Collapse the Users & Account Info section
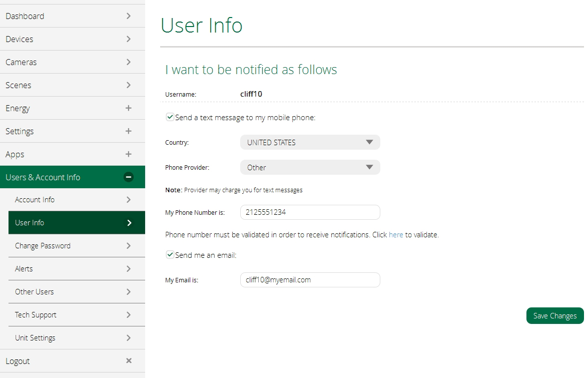This screenshot has width=588, height=378. 129,177
